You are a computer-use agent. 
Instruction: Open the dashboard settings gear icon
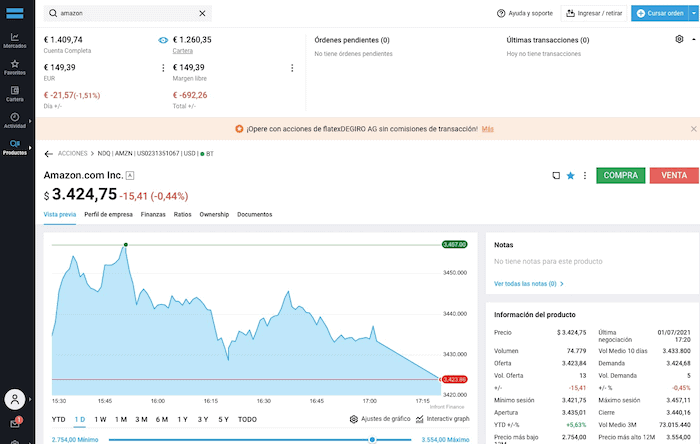[x=679, y=39]
